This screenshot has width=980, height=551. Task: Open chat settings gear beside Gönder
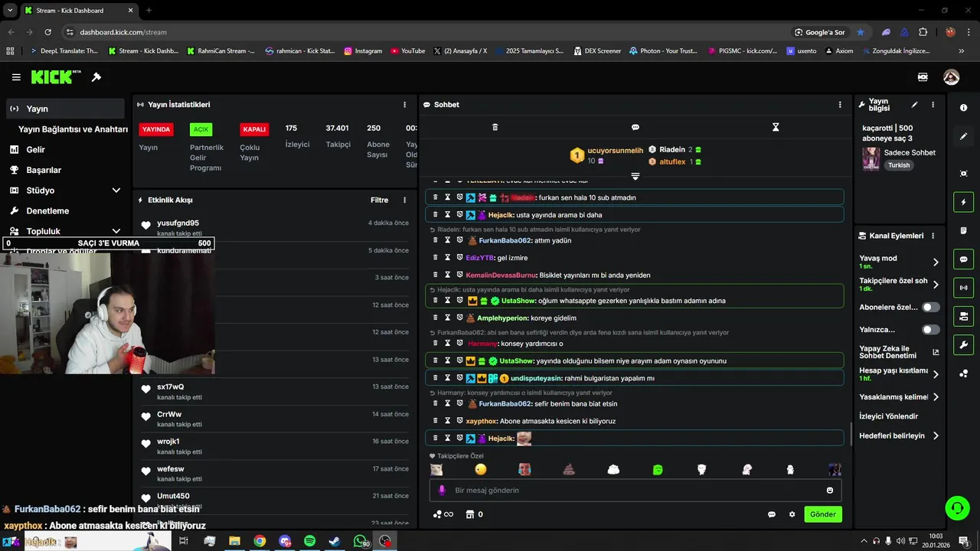click(x=792, y=514)
